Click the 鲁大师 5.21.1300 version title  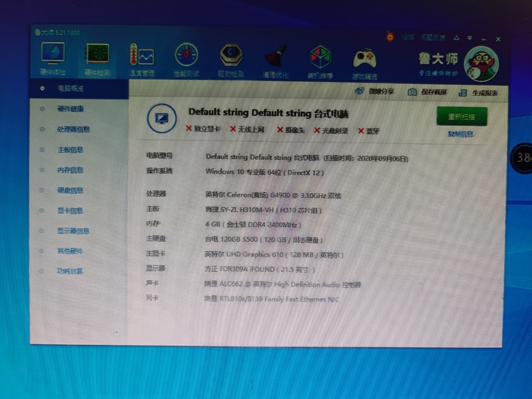(x=57, y=33)
